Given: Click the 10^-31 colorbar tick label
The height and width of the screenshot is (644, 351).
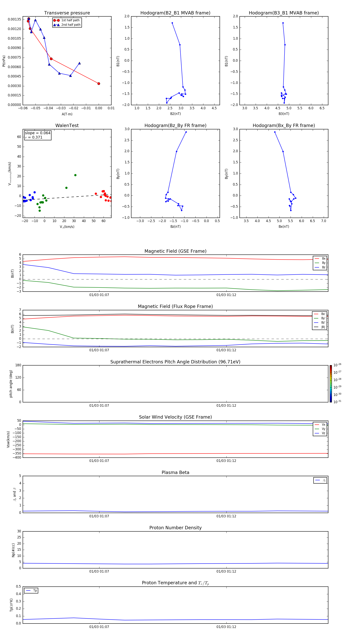Looking at the screenshot, I should coord(337,402).
